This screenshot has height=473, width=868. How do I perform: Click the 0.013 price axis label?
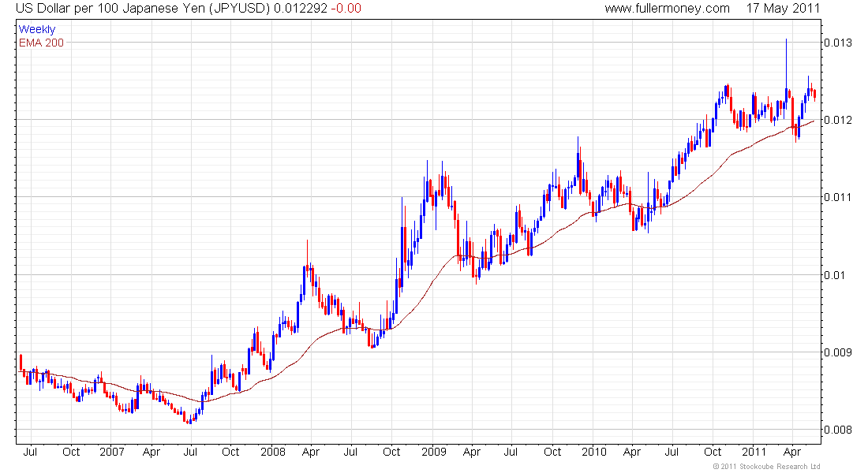837,43
